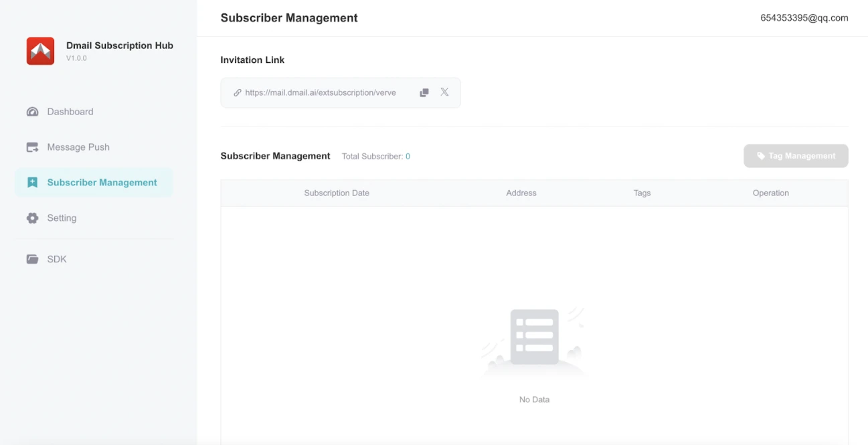The height and width of the screenshot is (445, 868).
Task: Open the Dashboard menu item
Action: coord(70,112)
